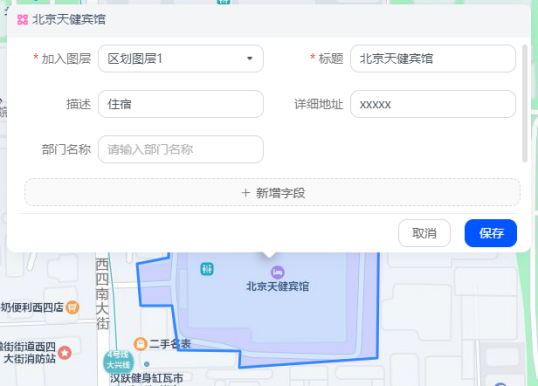The width and height of the screenshot is (538, 386).
Task: Click the dropdown arrow in 区划图层1 field
Action: coord(250,59)
